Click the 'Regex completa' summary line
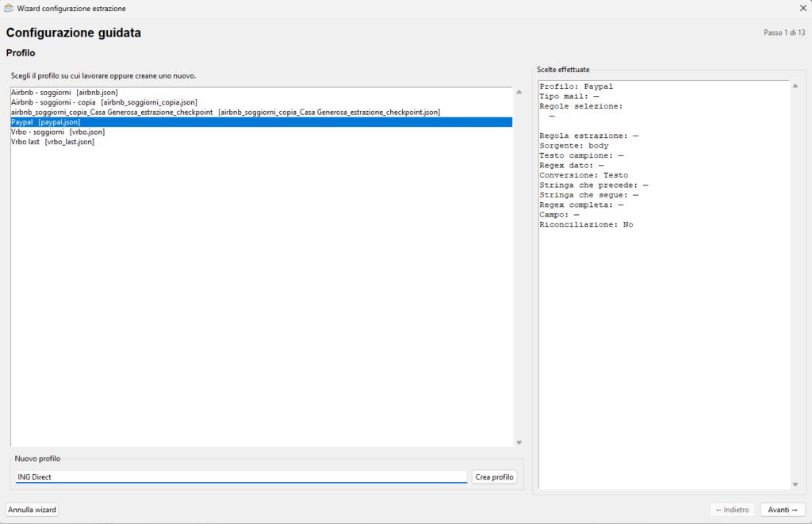812x524 pixels. tap(581, 205)
